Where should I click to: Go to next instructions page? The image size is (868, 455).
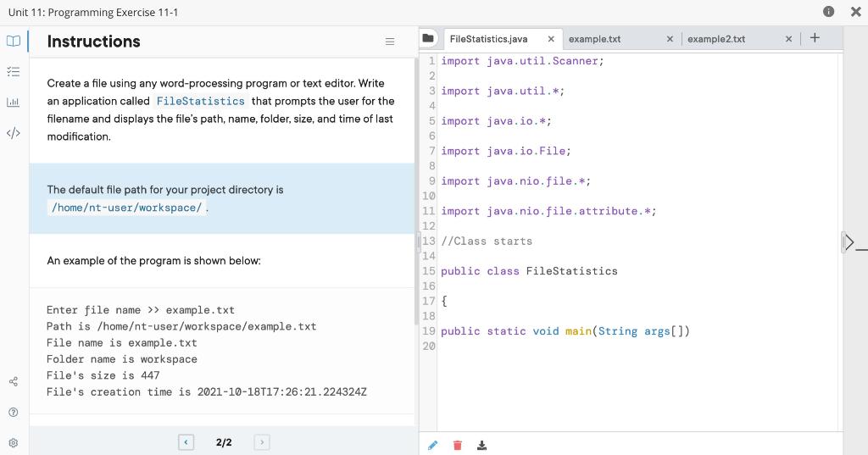click(x=262, y=442)
